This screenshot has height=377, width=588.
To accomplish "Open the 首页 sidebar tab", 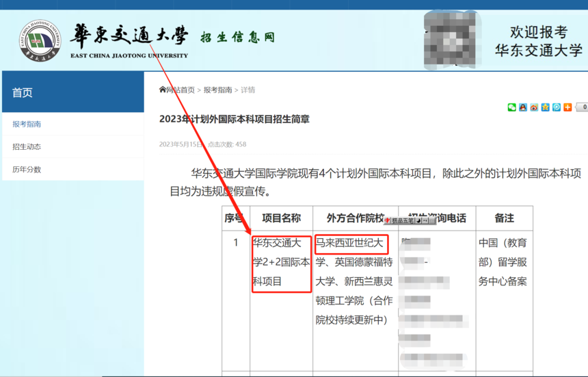I will click(73, 92).
